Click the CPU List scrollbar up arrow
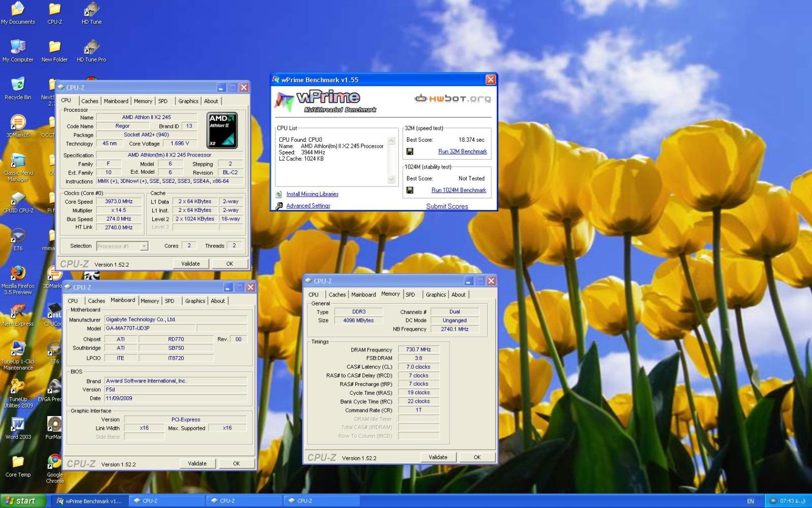This screenshot has height=508, width=812. 391,141
